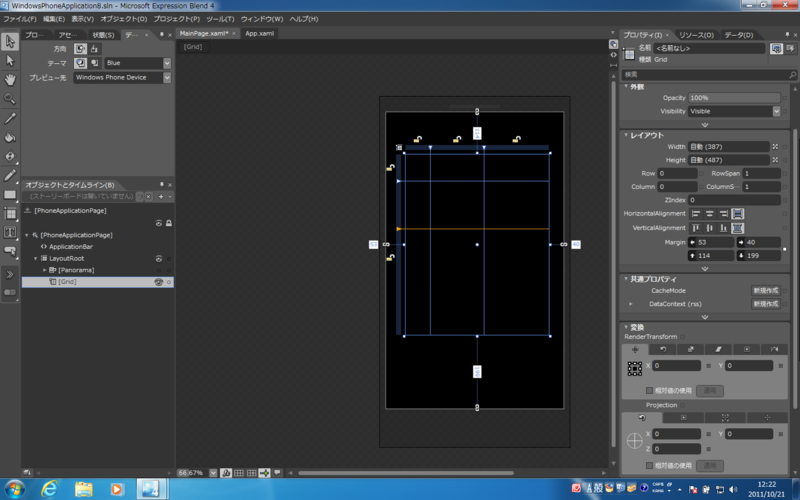Set HorizontalAlignment to Right

[723, 214]
